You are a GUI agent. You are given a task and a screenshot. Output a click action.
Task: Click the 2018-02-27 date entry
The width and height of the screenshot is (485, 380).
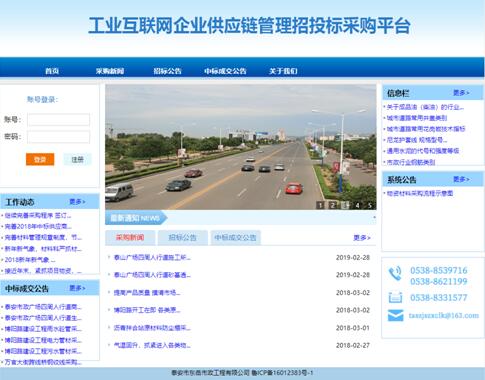(x=353, y=345)
